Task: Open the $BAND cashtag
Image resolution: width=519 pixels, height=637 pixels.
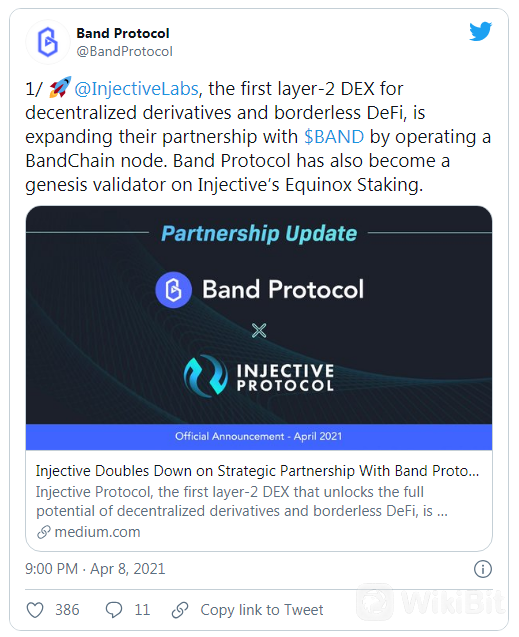Action: pos(334,136)
